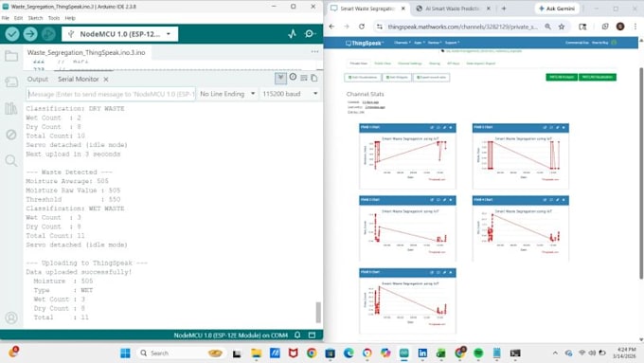This screenshot has height=363, width=644.
Task: Click the Verify sketch checkmark button
Action: pyautogui.click(x=12, y=34)
